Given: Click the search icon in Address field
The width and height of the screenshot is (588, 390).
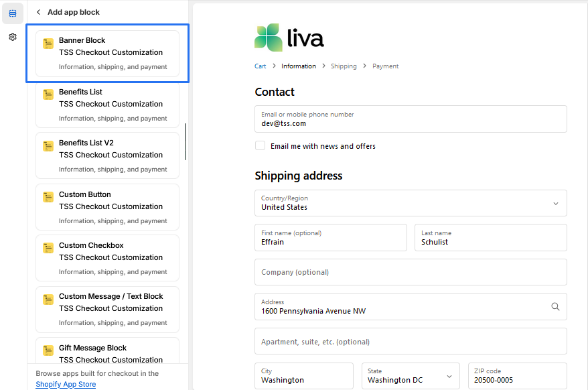Looking at the screenshot, I should coord(555,306).
